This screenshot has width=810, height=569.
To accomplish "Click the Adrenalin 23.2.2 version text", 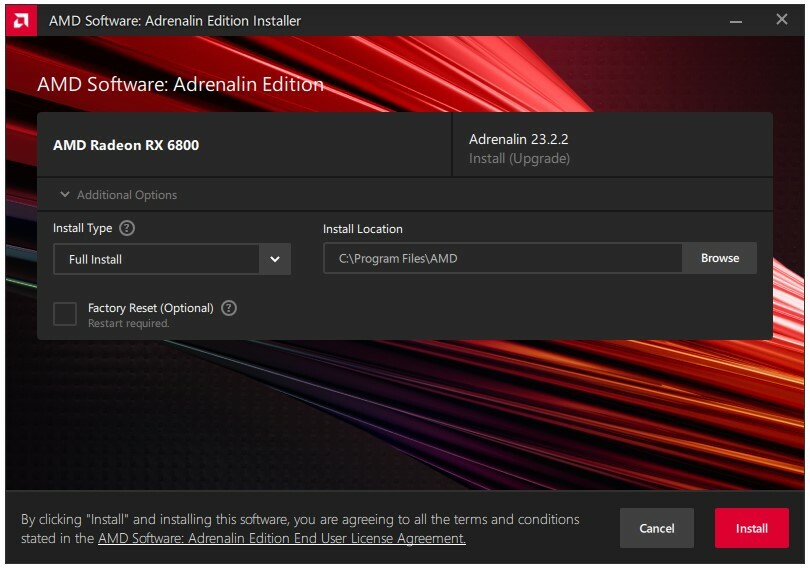I will 519,139.
